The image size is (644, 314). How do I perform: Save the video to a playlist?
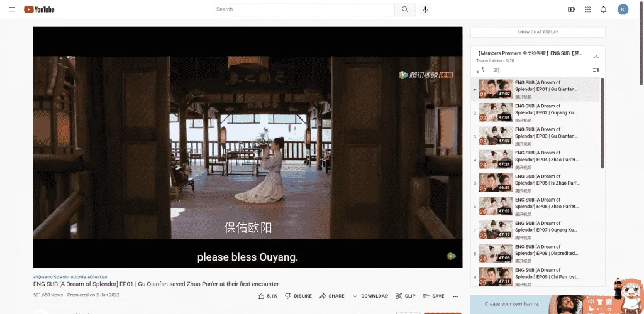pyautogui.click(x=433, y=296)
